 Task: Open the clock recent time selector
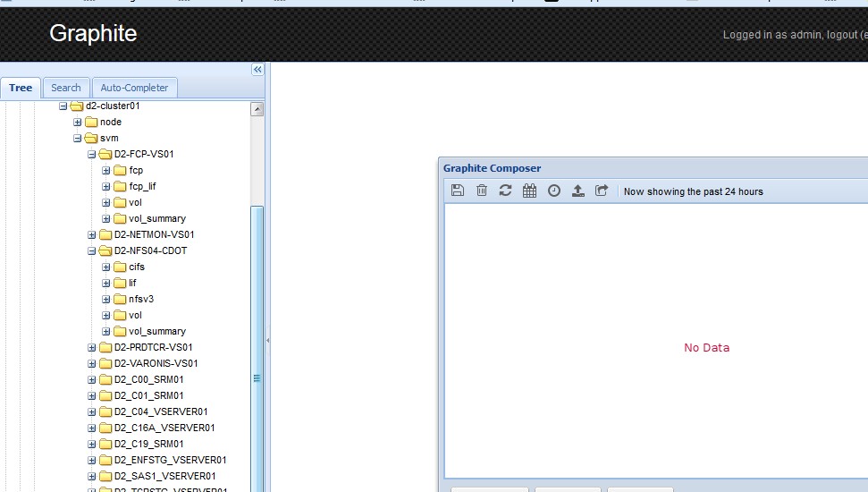pos(554,191)
